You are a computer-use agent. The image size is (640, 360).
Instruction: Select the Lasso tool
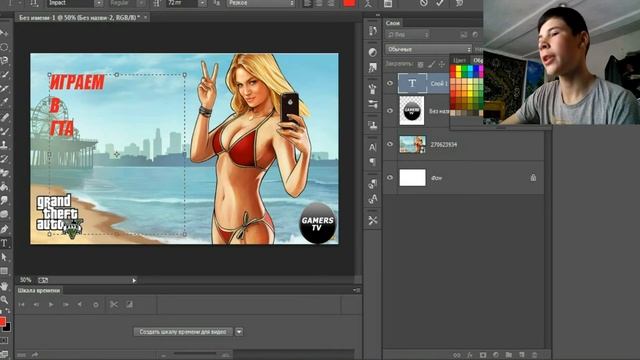(4, 61)
